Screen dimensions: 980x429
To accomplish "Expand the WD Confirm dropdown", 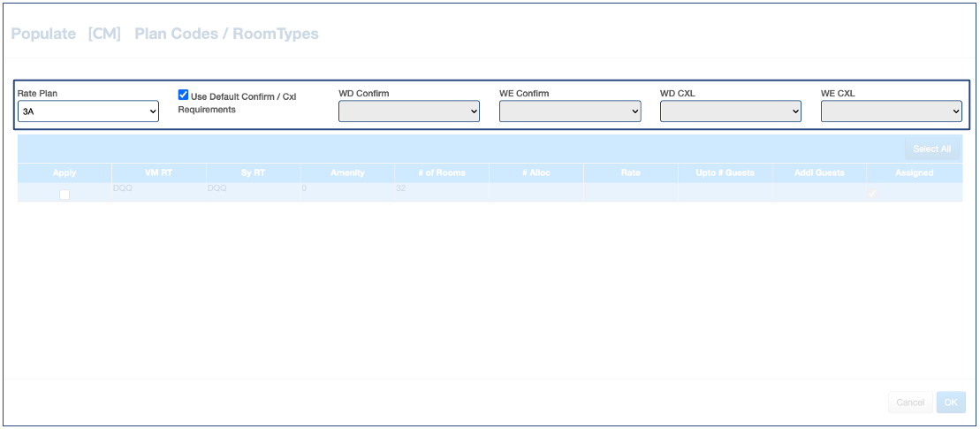I will 409,111.
